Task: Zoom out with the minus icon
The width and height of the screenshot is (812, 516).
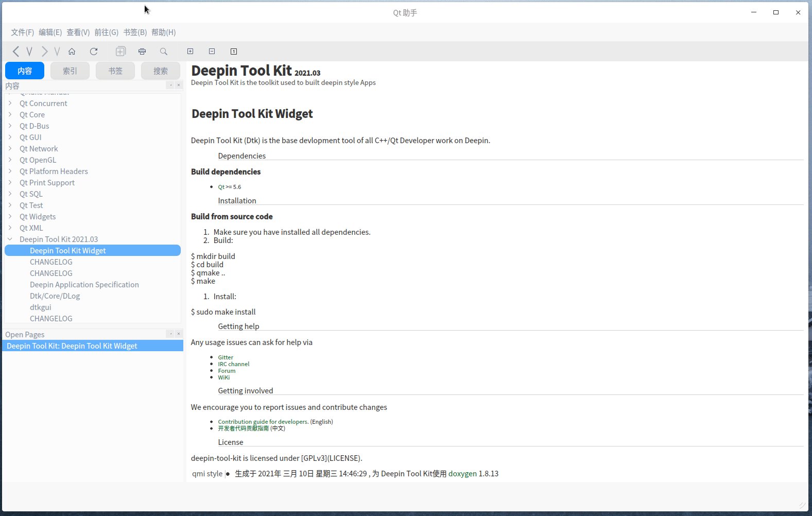Action: click(x=212, y=51)
